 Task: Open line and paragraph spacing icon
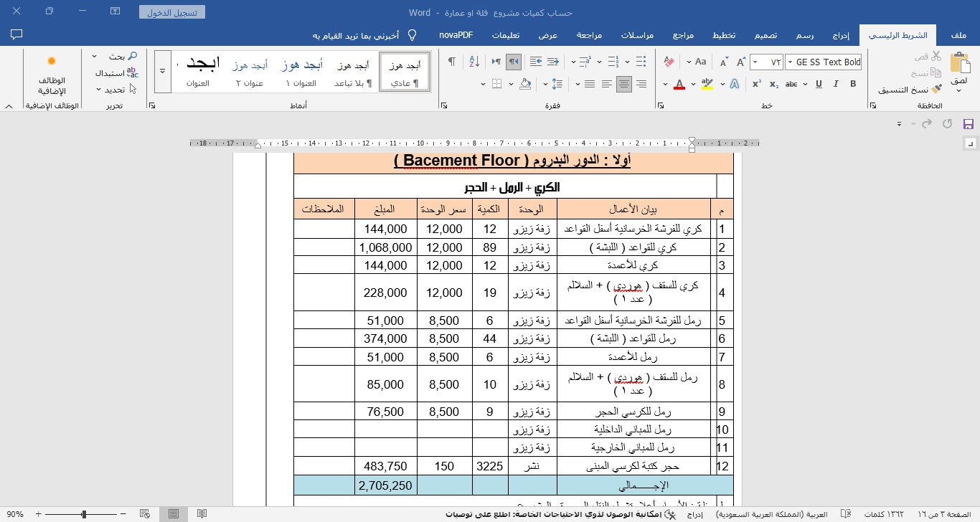tap(557, 84)
